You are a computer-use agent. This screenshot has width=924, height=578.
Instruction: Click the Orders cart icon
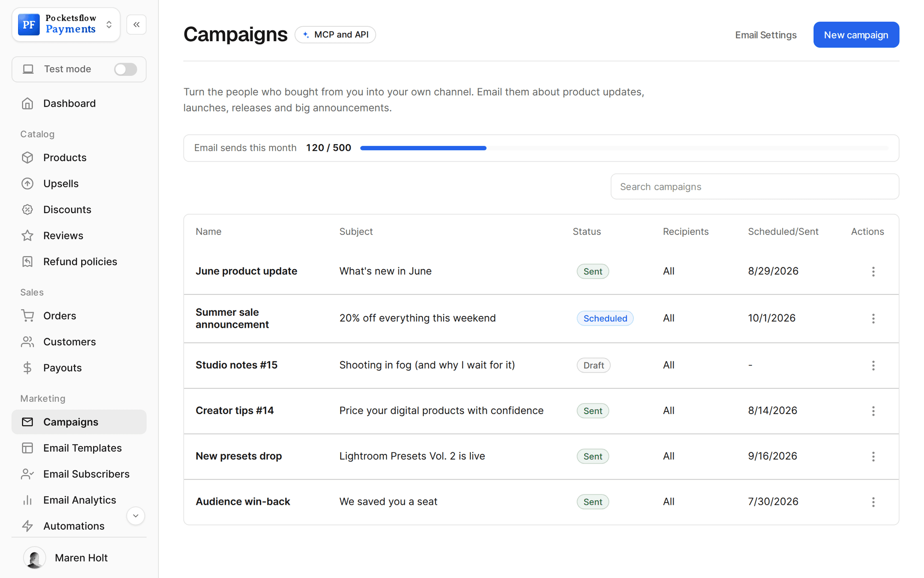pos(28,316)
